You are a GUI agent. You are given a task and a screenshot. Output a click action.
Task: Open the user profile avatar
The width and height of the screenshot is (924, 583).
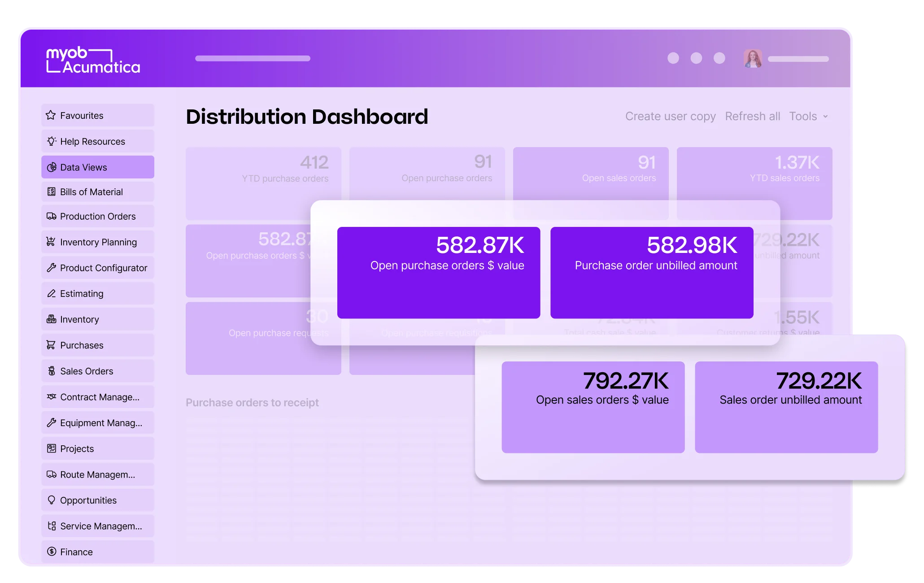click(752, 59)
